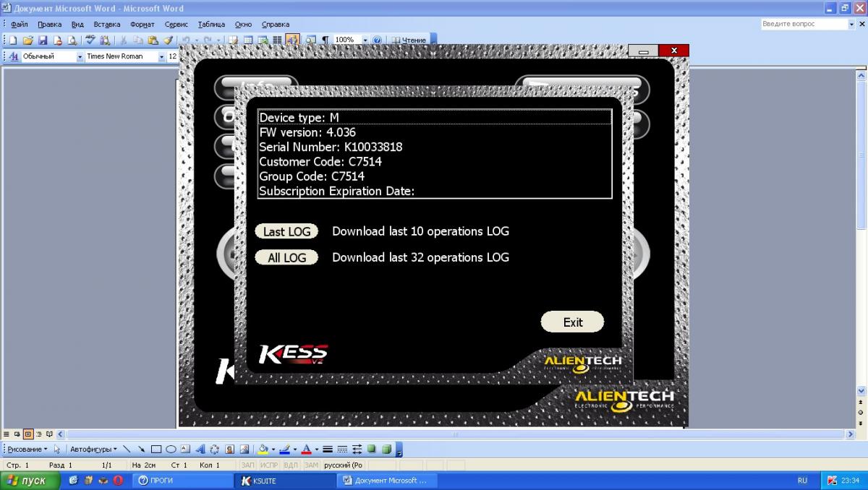Choose Dash Style icon in drawing toolbar
868x490 pixels.
(342, 450)
